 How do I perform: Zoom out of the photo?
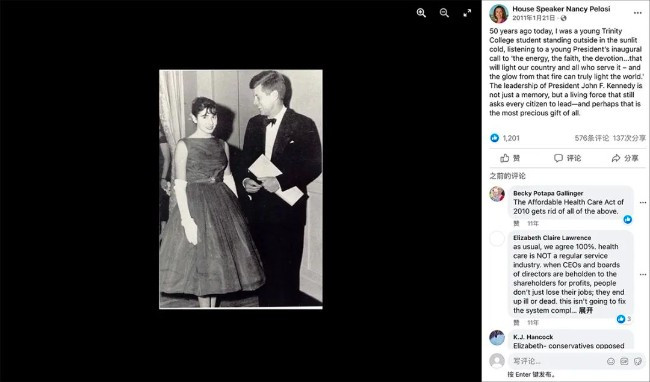click(x=444, y=13)
